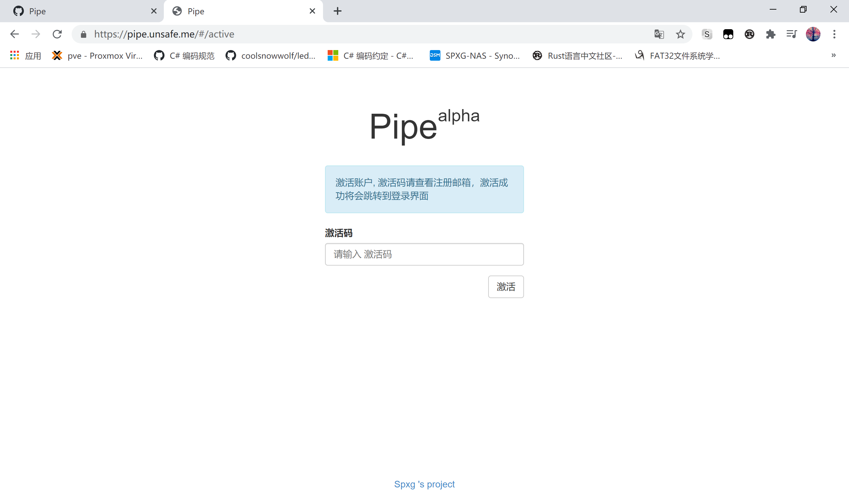Open a new browser tab
The image size is (849, 504).
pos(337,11)
